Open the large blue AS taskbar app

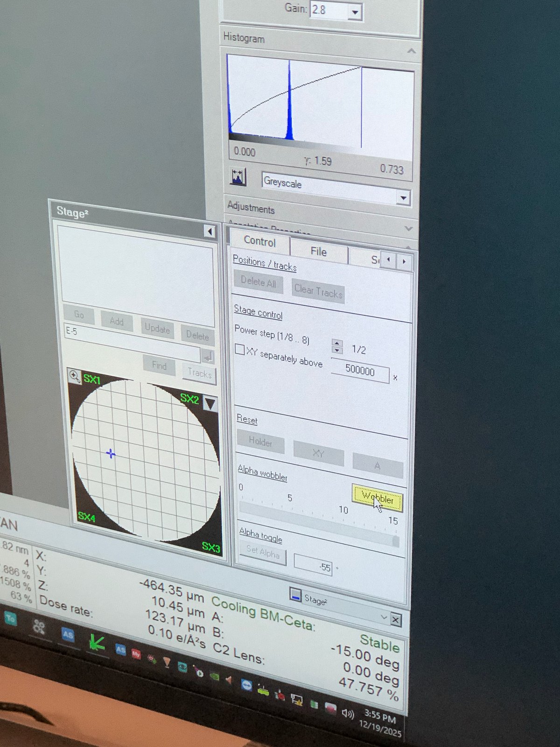coord(68,634)
